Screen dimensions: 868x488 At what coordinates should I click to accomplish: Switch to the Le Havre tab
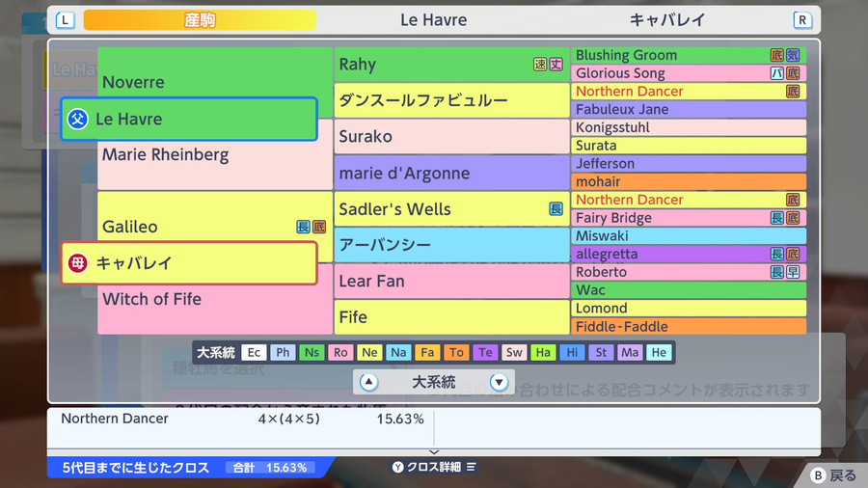tap(433, 20)
